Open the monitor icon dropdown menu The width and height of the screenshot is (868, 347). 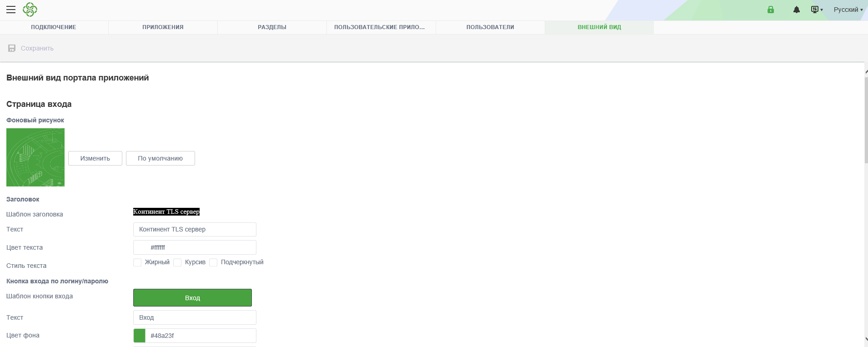817,10
